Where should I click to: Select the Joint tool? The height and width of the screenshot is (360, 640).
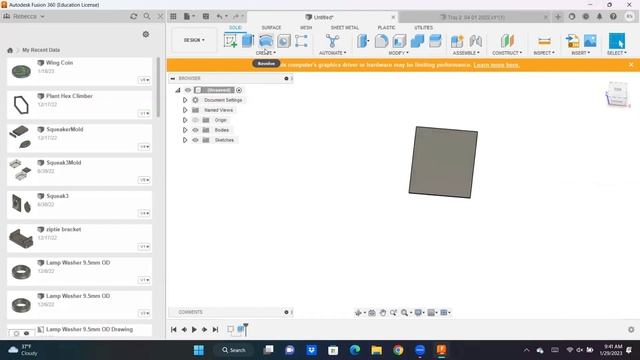476,41
